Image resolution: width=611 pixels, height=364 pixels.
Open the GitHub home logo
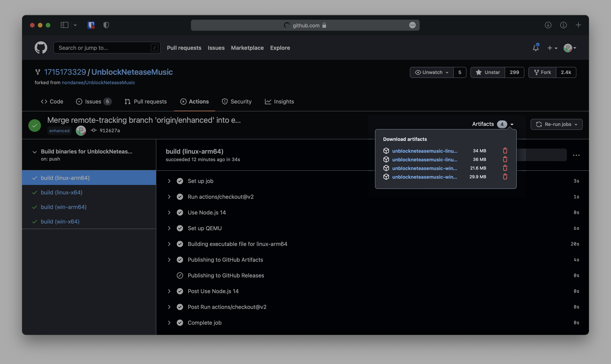click(x=41, y=48)
